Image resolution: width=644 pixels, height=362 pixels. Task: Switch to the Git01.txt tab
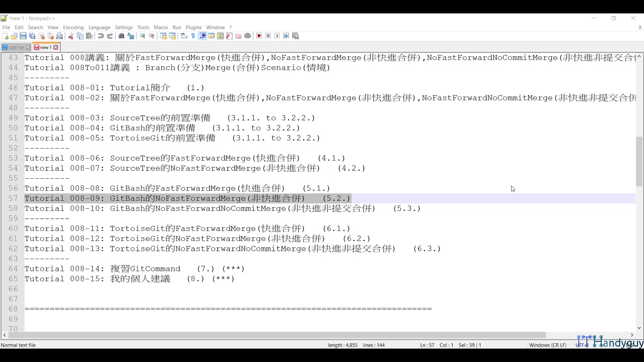tap(15, 47)
